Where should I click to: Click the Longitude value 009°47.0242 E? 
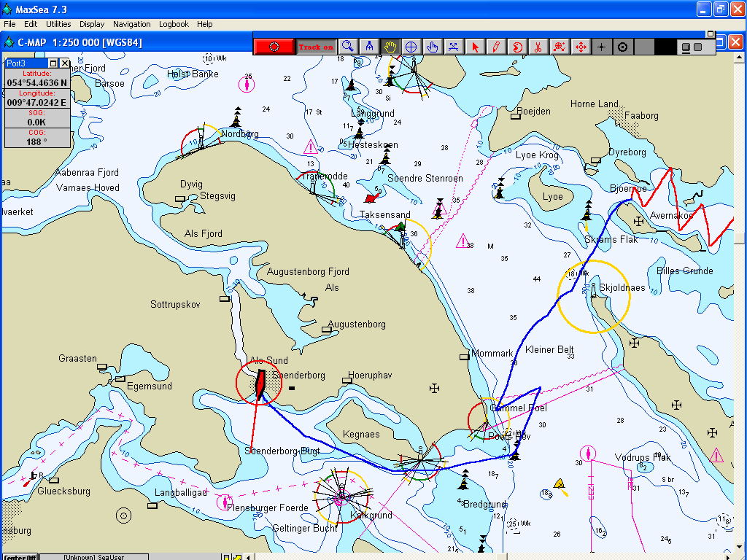coord(37,102)
